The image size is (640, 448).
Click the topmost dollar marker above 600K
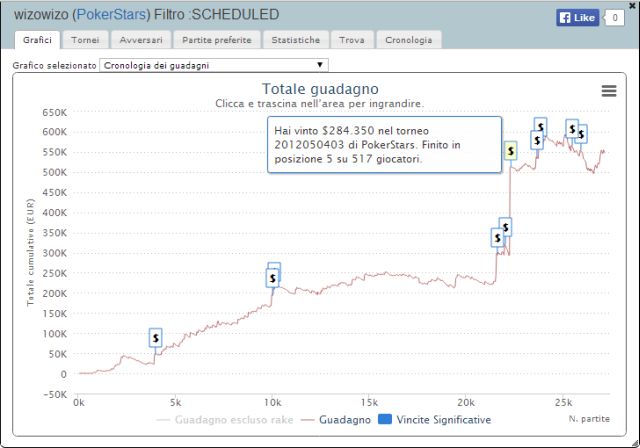point(541,127)
